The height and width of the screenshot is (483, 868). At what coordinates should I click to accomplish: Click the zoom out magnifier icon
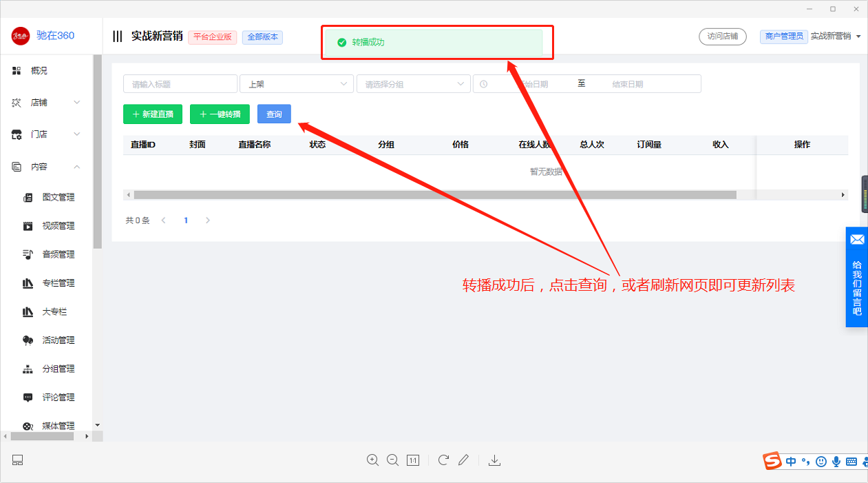[x=393, y=460]
